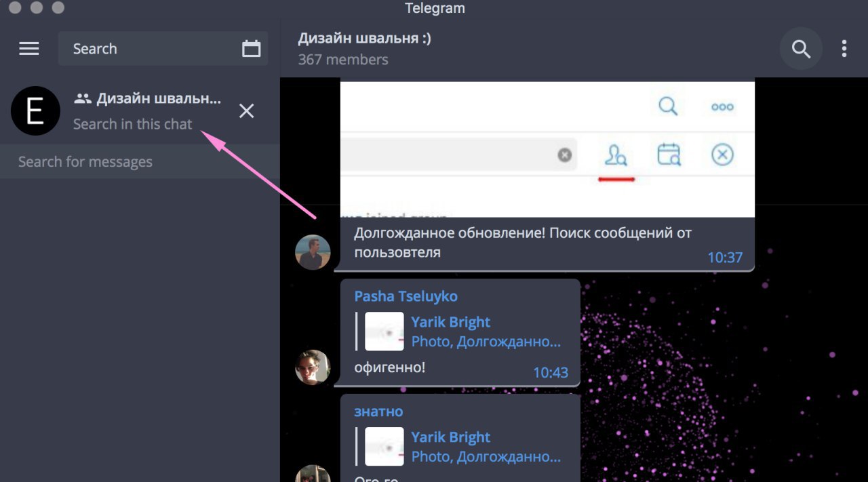
Task: Click the Долгожданное обновление message caption
Action: pyautogui.click(x=522, y=243)
